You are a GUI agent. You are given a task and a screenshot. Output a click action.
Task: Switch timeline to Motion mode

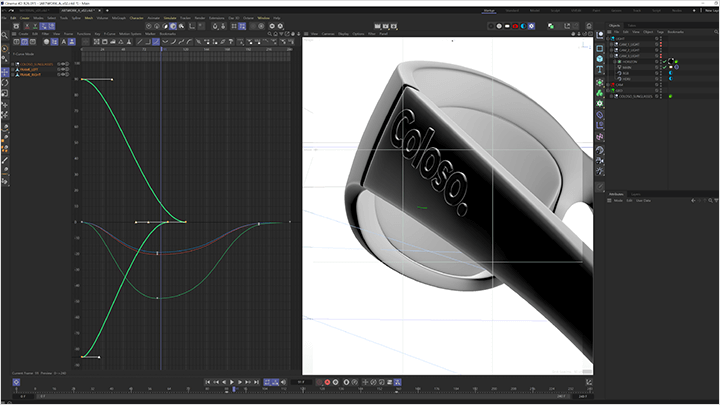[x=33, y=42]
